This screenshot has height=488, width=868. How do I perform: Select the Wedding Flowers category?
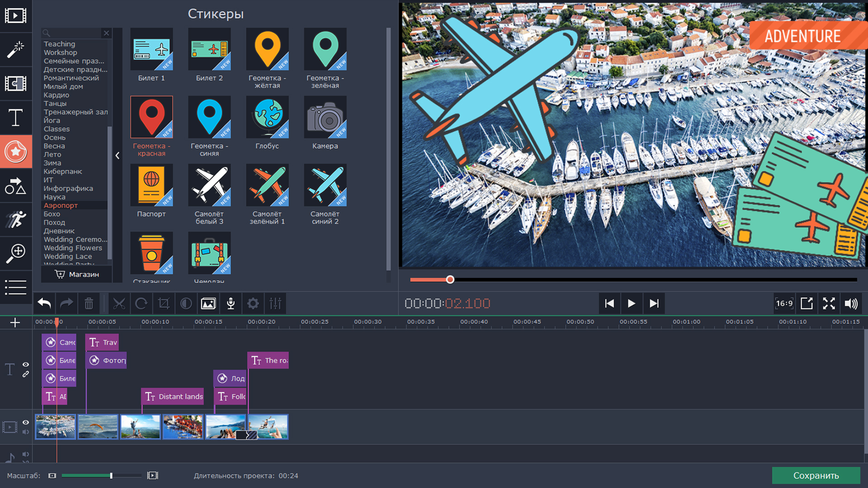pyautogui.click(x=73, y=248)
